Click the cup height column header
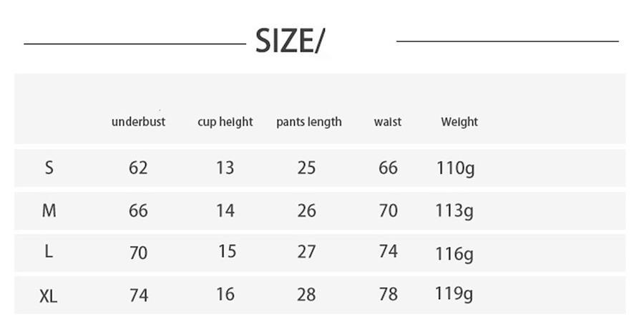The image size is (644, 322). click(225, 122)
